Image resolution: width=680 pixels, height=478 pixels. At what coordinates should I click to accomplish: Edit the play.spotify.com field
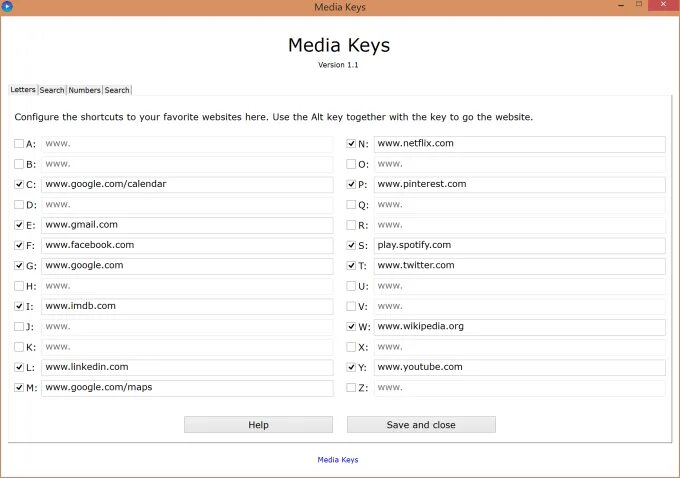pos(520,246)
